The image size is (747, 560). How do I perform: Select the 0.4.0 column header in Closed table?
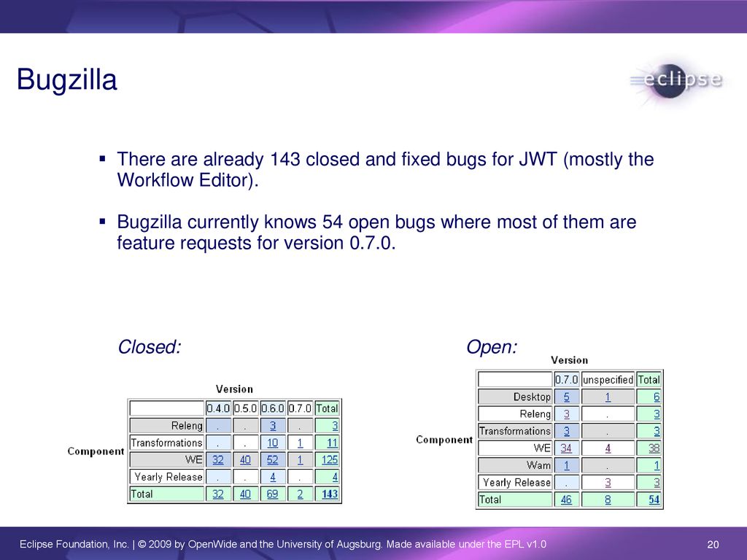(218, 408)
